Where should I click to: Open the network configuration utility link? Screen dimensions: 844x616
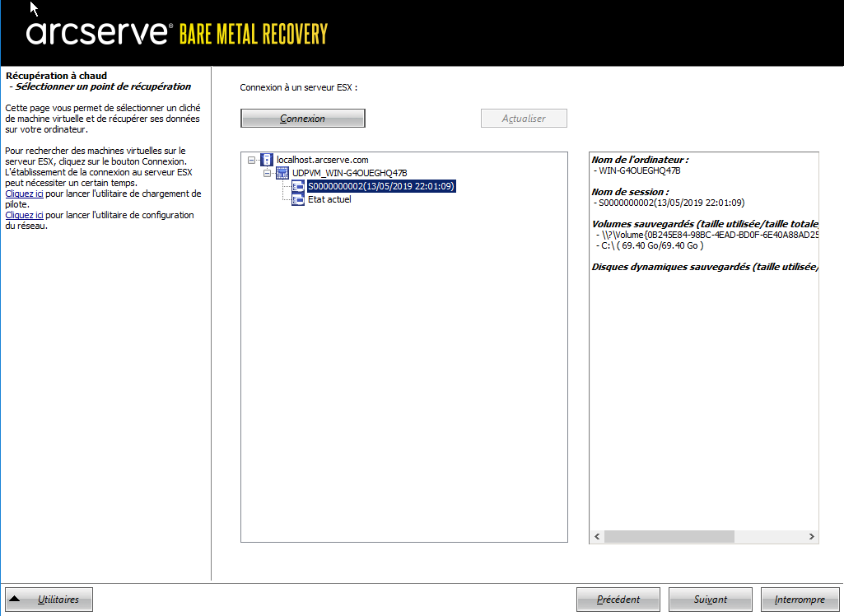24,215
